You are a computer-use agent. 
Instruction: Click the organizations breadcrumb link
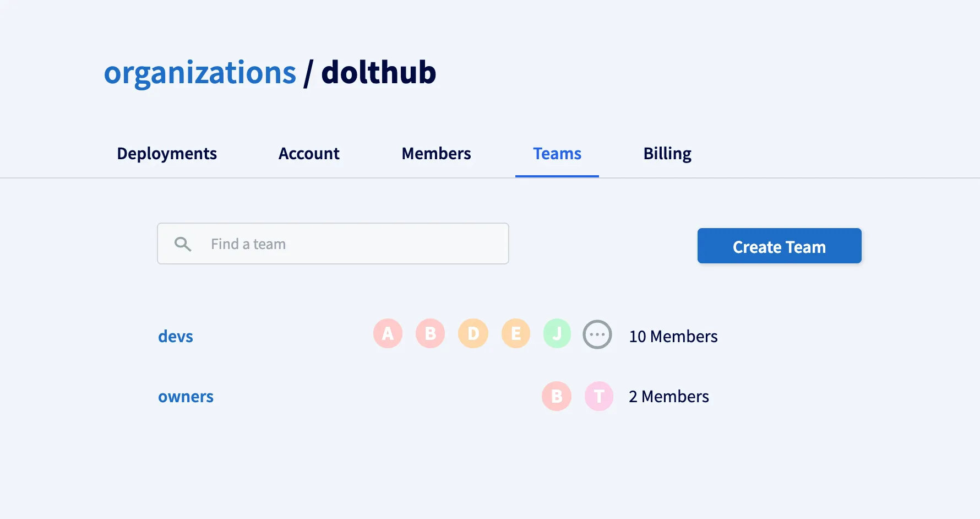coord(200,72)
